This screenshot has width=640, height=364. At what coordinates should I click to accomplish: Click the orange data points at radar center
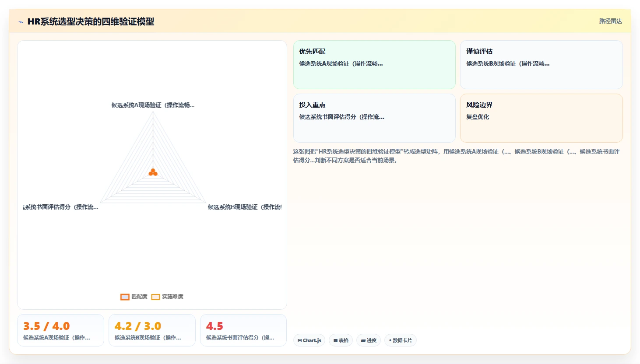point(153,172)
